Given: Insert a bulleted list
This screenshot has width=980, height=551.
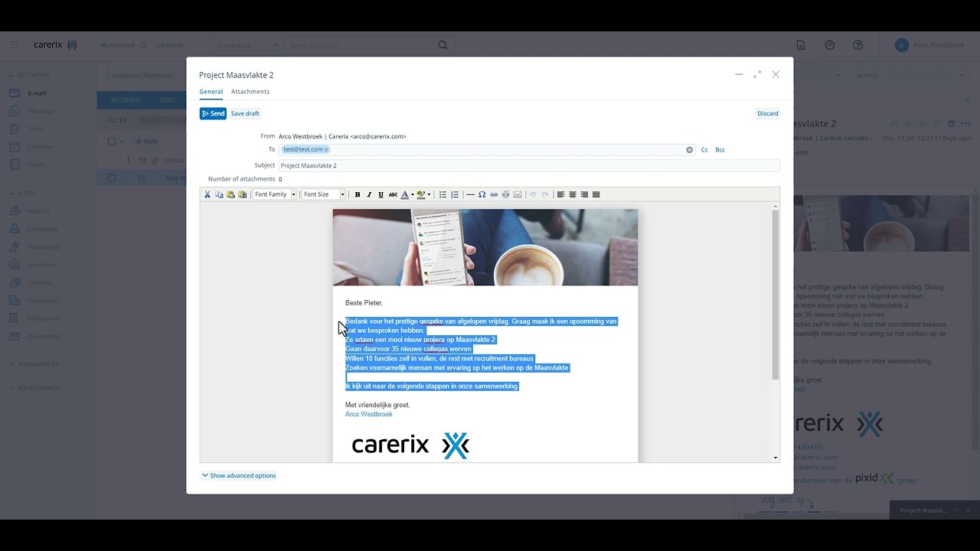Looking at the screenshot, I should pos(443,194).
